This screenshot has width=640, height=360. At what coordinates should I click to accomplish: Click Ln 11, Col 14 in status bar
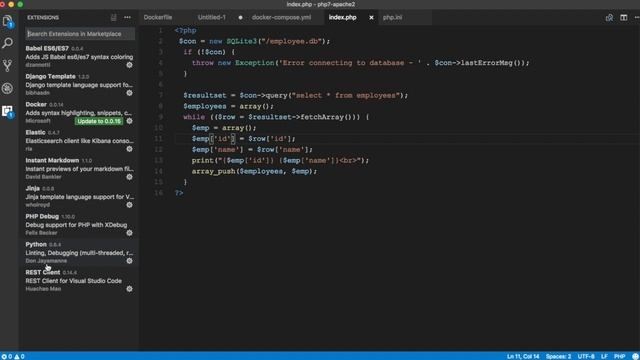523,356
